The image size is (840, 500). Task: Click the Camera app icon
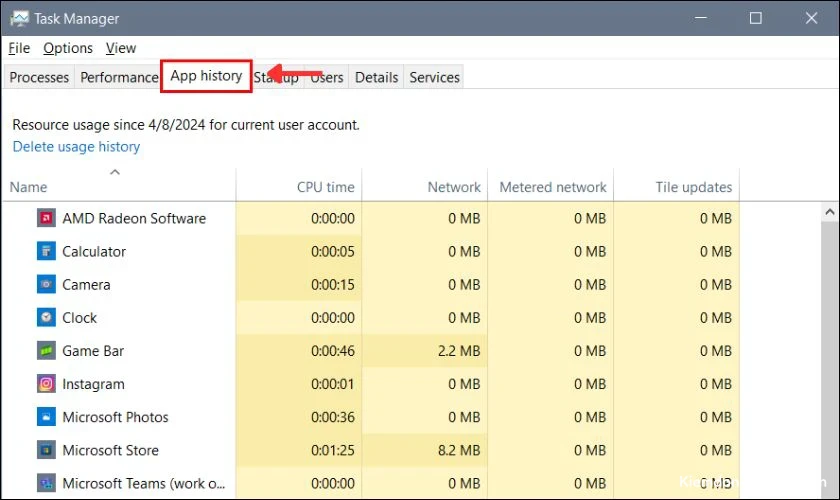(46, 285)
